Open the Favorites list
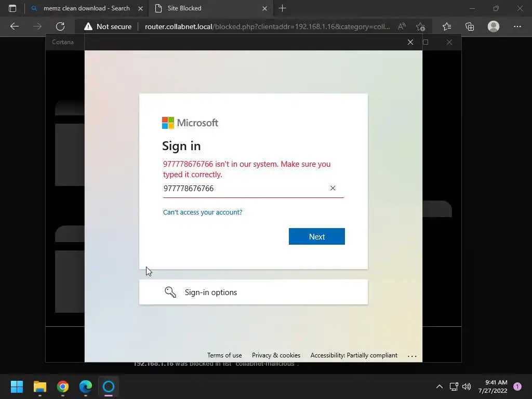The height and width of the screenshot is (399, 532). 447,26
